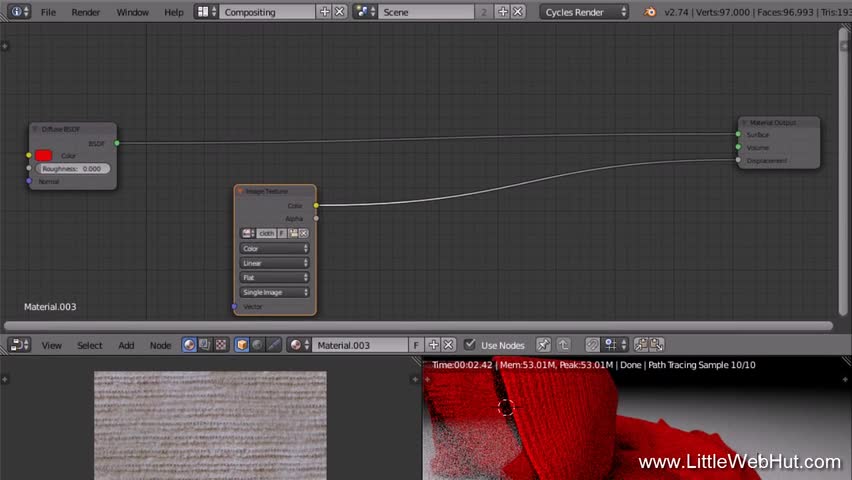
Task: Open the Window menu
Action: [x=133, y=12]
